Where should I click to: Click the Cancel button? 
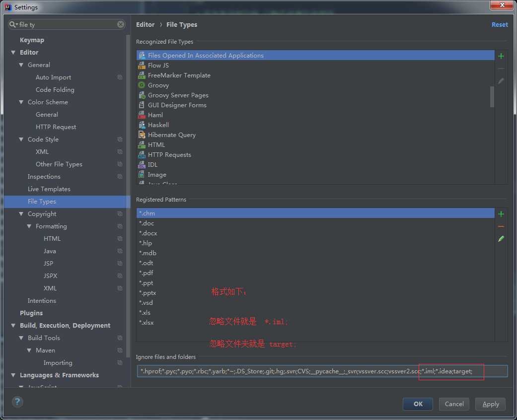[454, 404]
